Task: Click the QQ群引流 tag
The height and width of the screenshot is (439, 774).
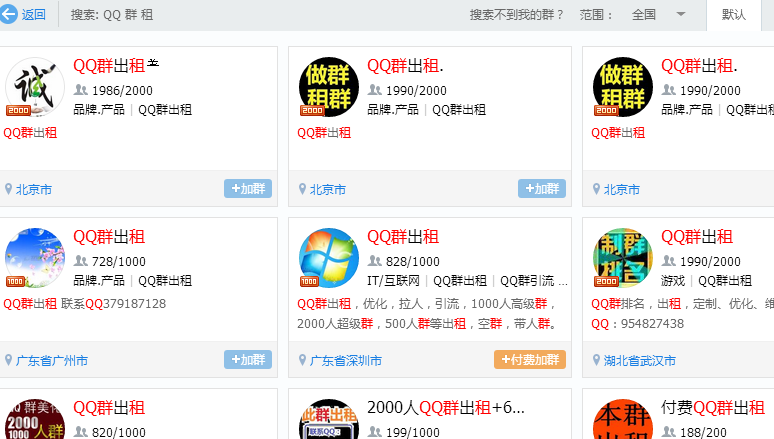Action: [527, 280]
